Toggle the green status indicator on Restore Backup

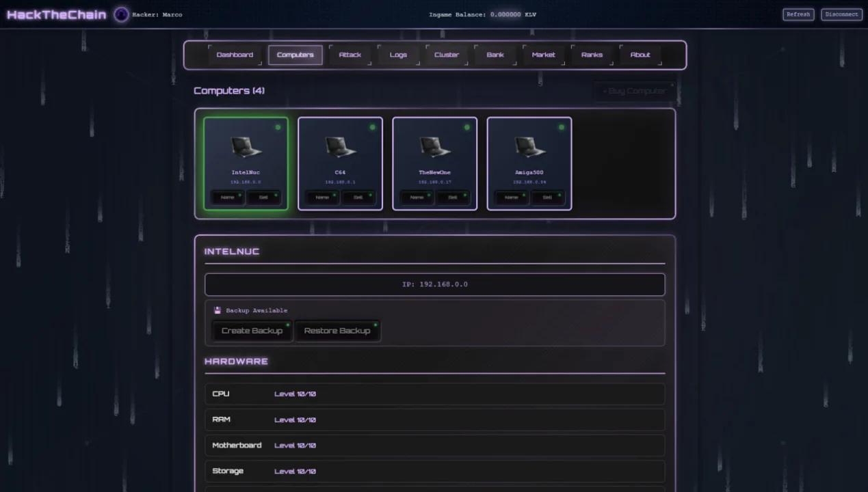(x=375, y=324)
